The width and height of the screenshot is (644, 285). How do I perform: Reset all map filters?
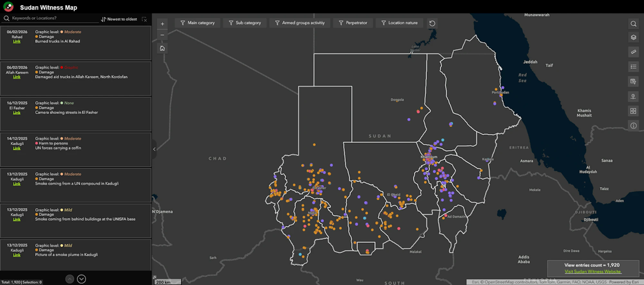coord(432,23)
